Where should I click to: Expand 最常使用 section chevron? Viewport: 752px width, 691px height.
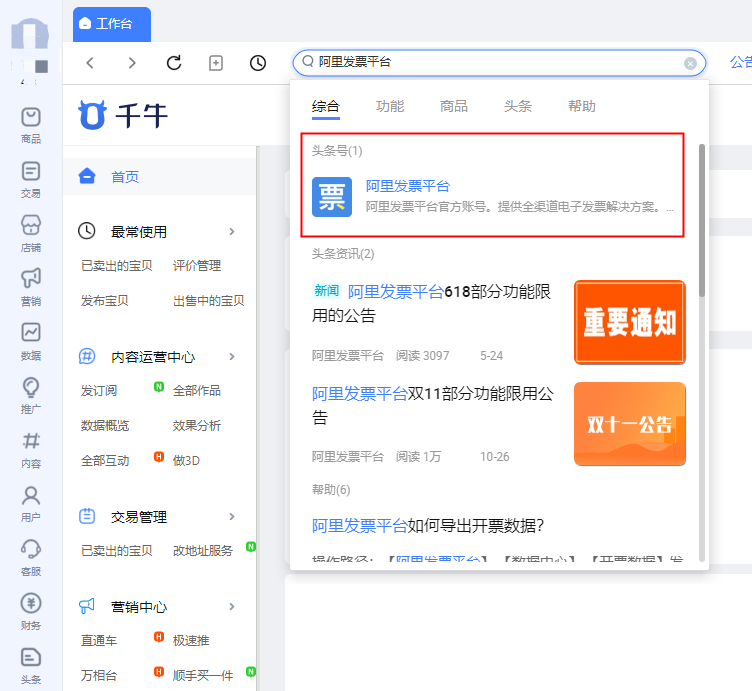pos(232,232)
